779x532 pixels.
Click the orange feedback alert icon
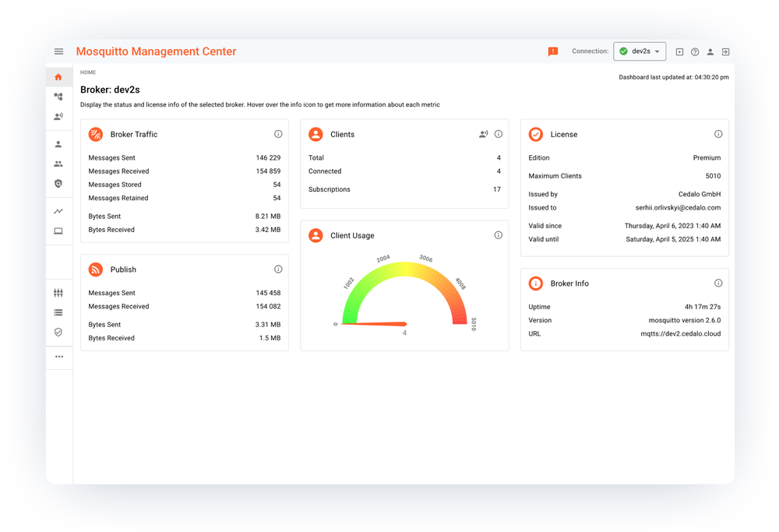coord(553,51)
